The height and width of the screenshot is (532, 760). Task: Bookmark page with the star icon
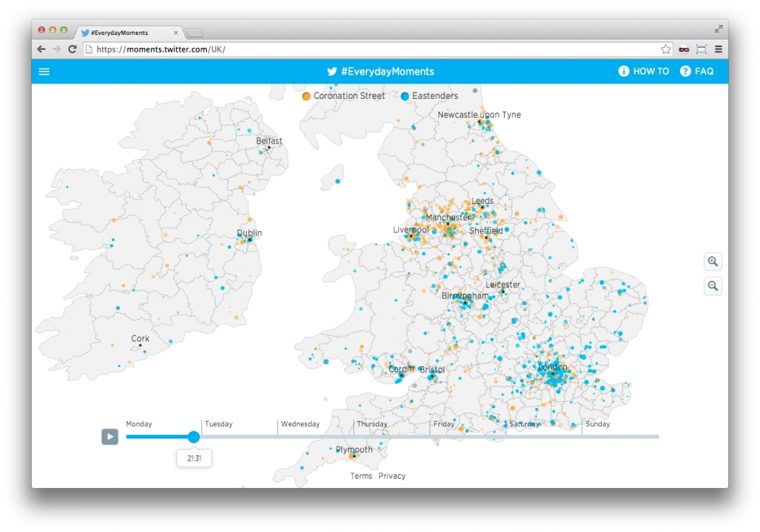[666, 49]
